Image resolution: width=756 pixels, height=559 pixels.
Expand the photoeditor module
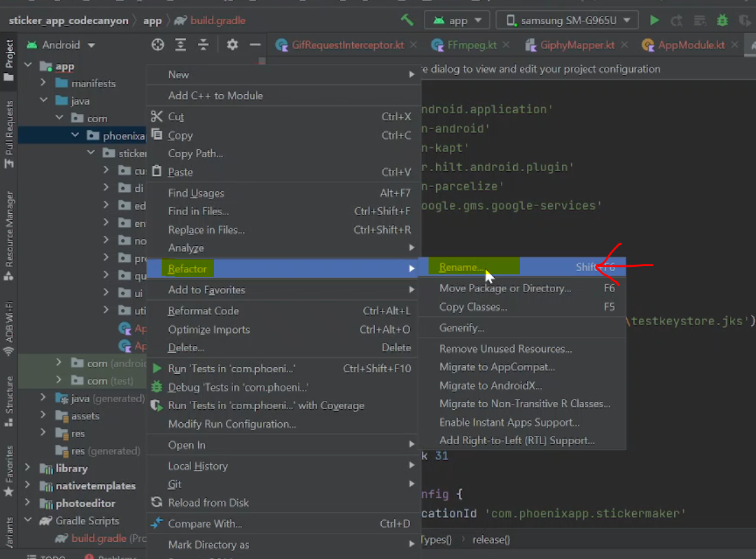pos(28,503)
